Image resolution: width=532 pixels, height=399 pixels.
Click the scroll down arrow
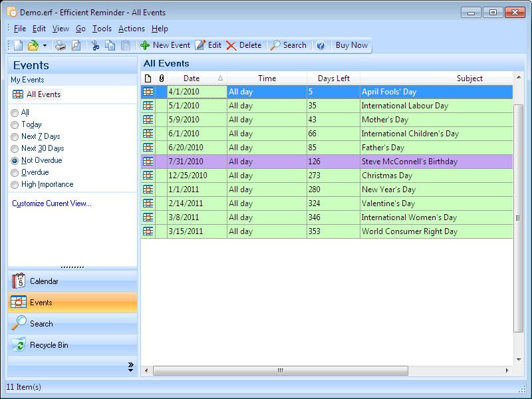(x=519, y=360)
